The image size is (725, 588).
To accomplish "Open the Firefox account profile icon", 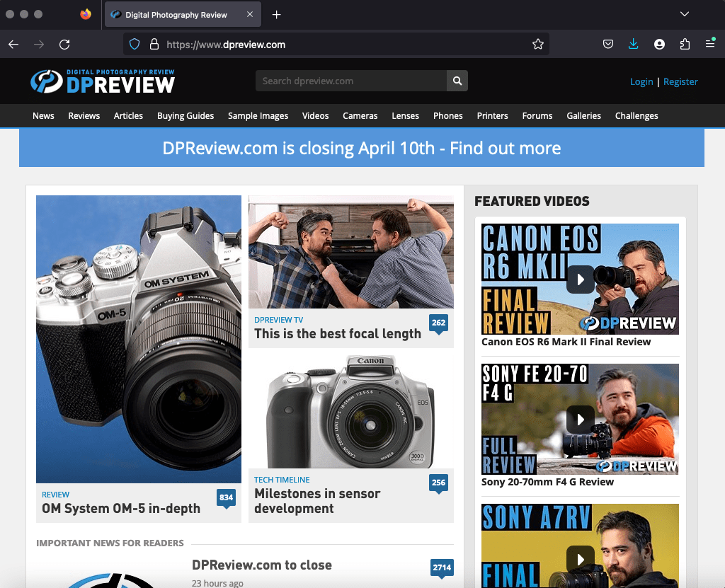I will coord(659,44).
